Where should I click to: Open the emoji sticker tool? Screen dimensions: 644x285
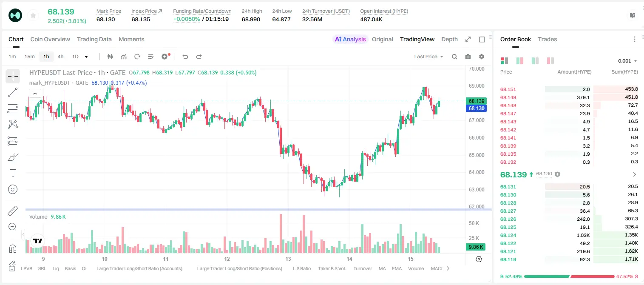(13, 189)
